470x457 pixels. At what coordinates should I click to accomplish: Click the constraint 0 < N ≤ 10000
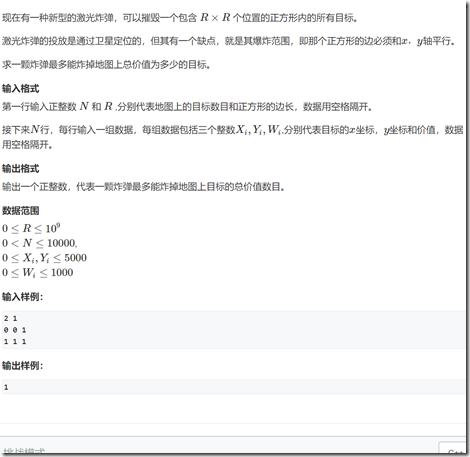point(39,243)
